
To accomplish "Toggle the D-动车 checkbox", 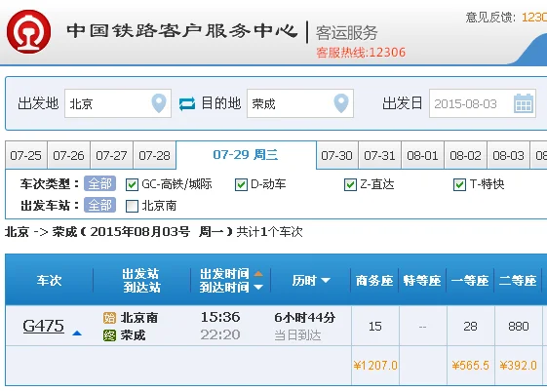I will pos(241,184).
